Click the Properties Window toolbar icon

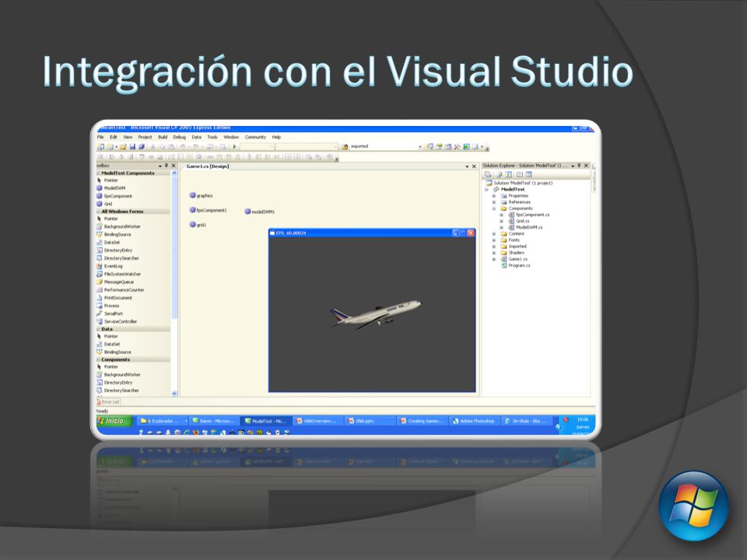(x=439, y=147)
